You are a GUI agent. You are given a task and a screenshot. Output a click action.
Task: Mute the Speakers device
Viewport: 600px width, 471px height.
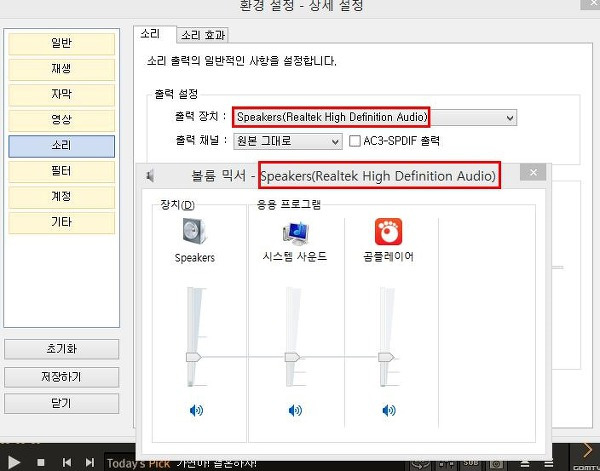[x=196, y=411]
